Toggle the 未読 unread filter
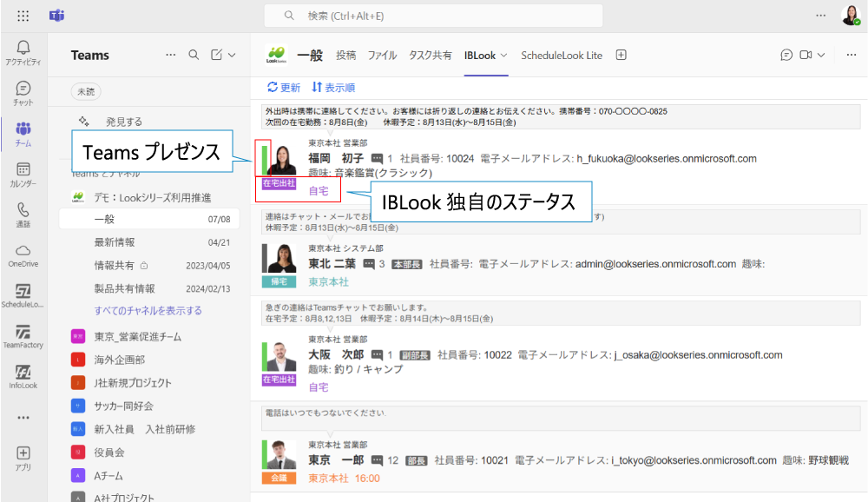 pos(86,91)
